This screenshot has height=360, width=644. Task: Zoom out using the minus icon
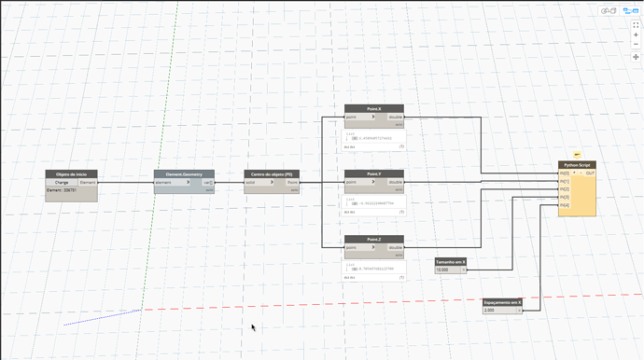(636, 45)
